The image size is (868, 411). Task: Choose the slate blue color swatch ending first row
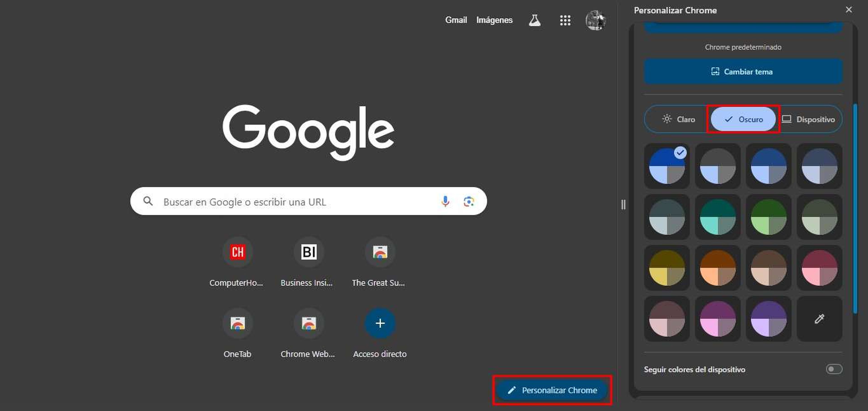pos(819,166)
